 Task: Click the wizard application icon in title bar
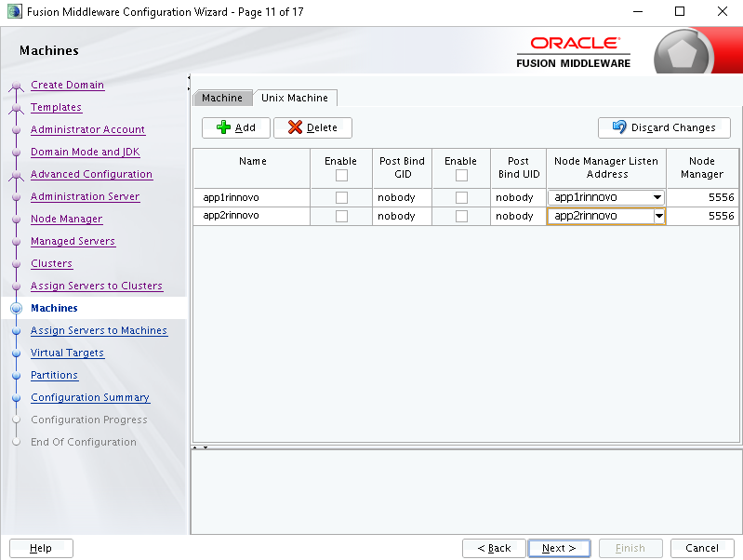pos(14,11)
